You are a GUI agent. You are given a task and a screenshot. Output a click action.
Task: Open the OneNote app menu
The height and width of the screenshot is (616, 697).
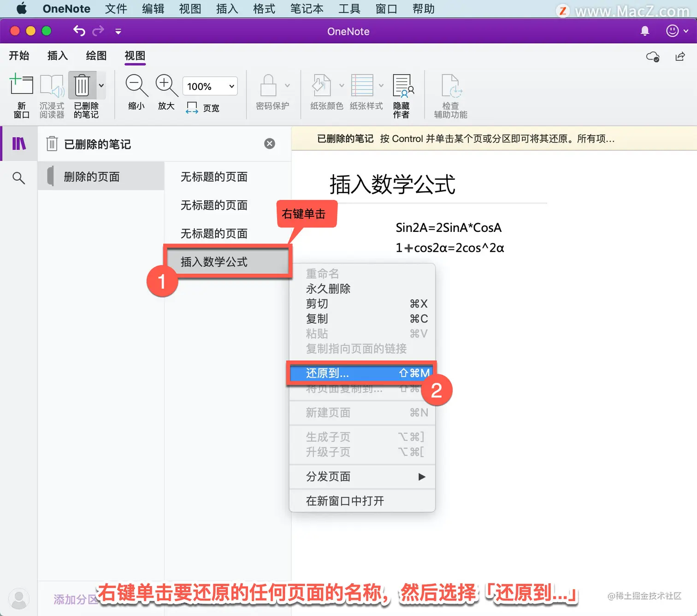click(x=66, y=9)
